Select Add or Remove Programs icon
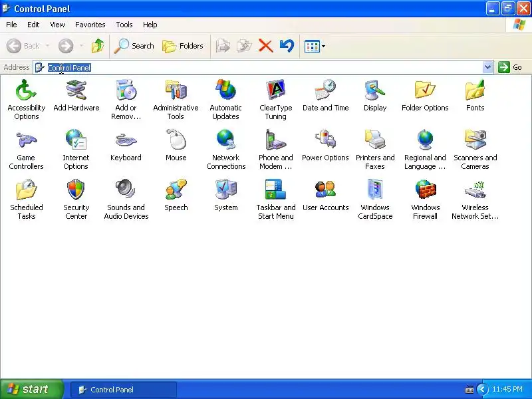532x399 pixels. coord(126,90)
